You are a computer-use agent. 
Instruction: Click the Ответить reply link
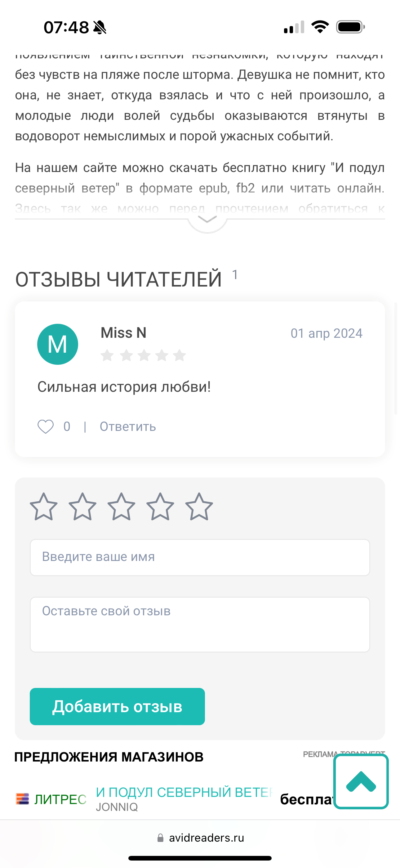(x=128, y=427)
